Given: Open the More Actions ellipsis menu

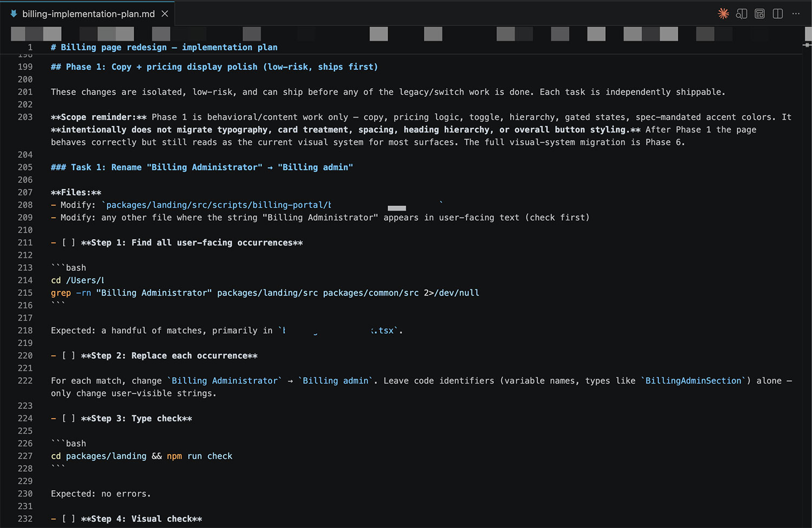Looking at the screenshot, I should pos(796,14).
